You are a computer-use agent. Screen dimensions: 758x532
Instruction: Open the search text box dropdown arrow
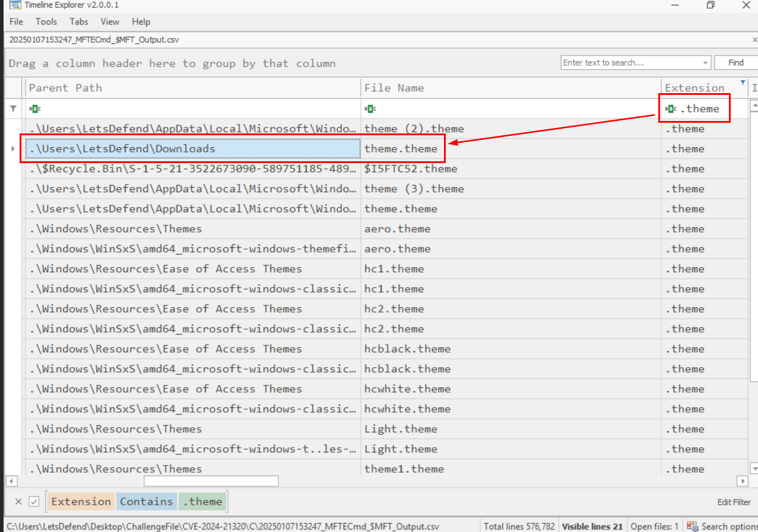(x=705, y=63)
